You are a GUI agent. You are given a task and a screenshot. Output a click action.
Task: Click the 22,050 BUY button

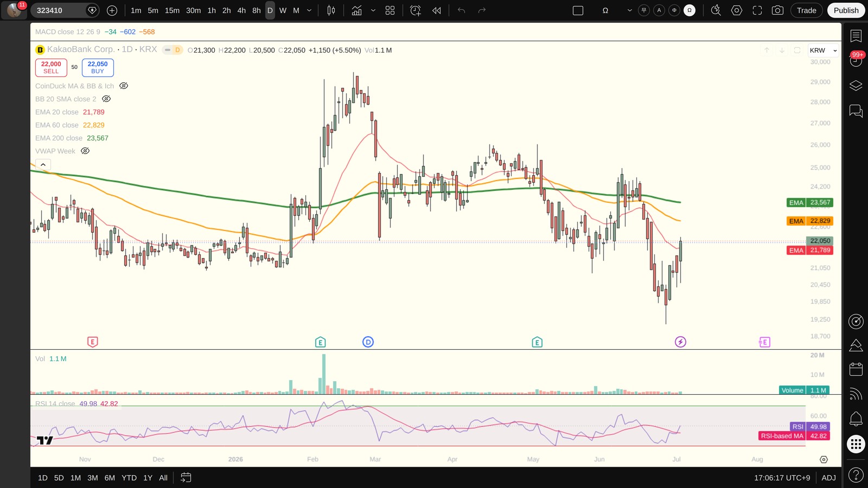(x=98, y=67)
